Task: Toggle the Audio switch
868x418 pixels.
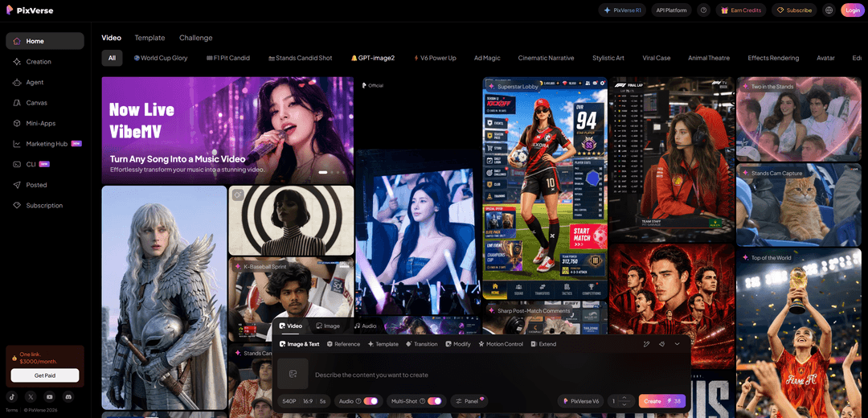Action: tap(371, 401)
